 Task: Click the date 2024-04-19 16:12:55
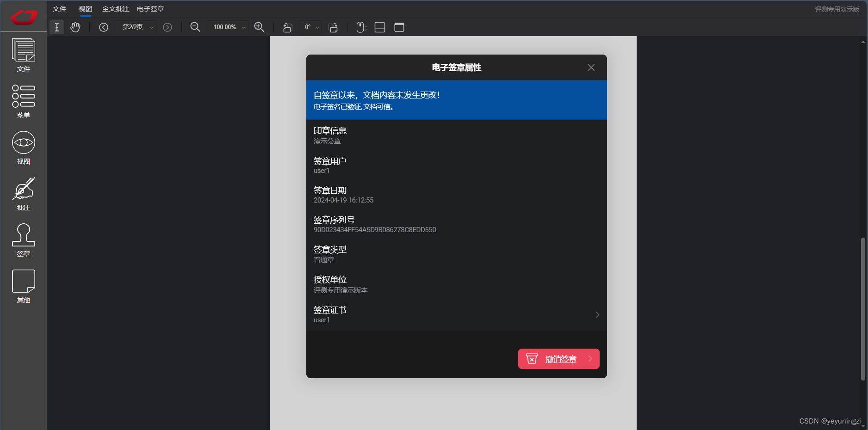pos(343,200)
